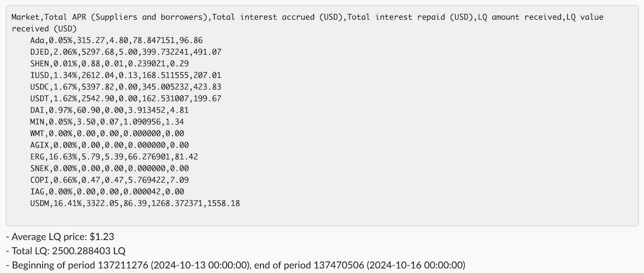644x273 pixels.
Task: Click the Total LQ 2500.288403 line
Action: click(x=66, y=251)
